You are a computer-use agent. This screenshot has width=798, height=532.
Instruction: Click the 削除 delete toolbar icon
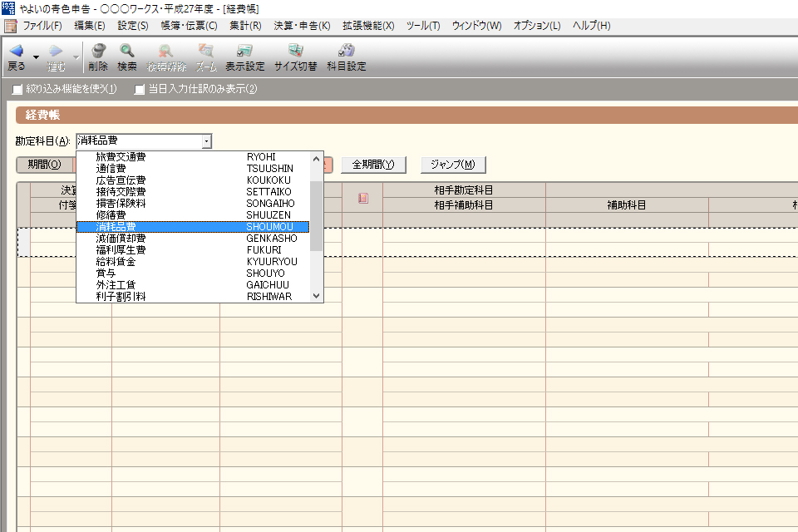[98, 51]
